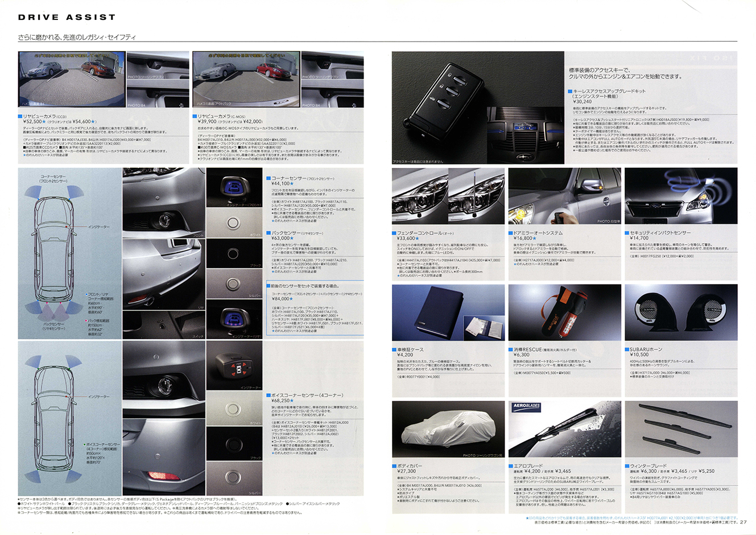The width and height of the screenshot is (756, 535).
Task: Click the price ¥14,700
Action: tap(639, 238)
